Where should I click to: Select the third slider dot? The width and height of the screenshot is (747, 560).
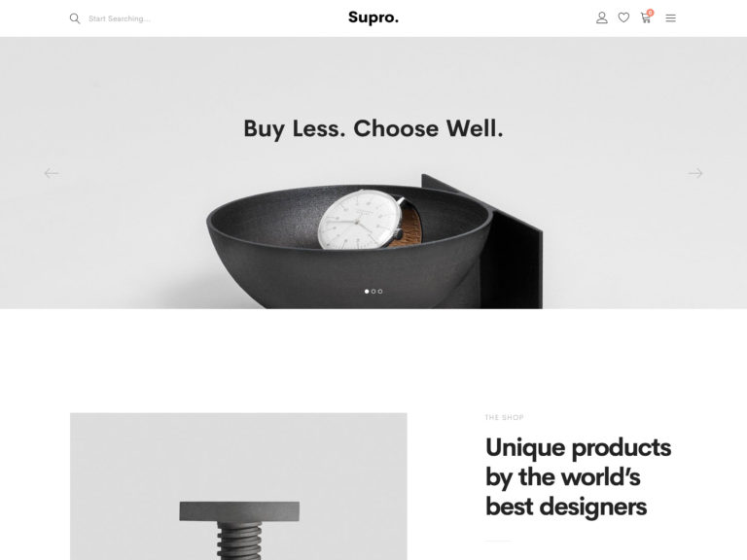(x=380, y=292)
